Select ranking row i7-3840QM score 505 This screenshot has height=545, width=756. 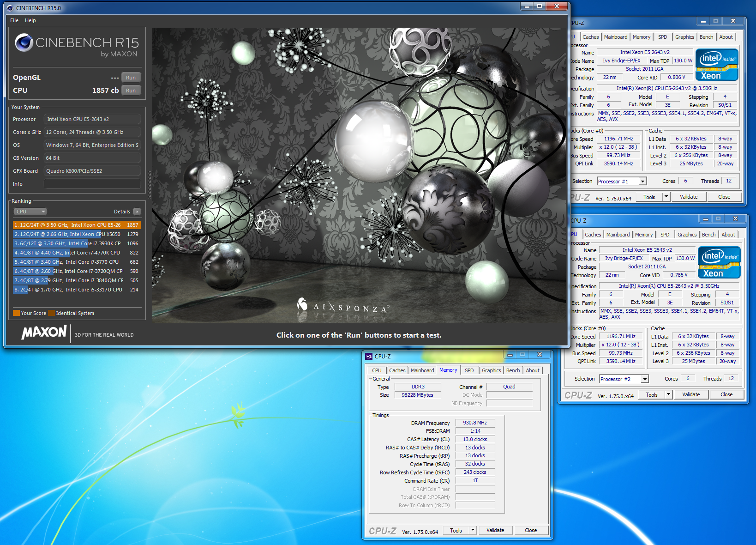[x=77, y=280]
